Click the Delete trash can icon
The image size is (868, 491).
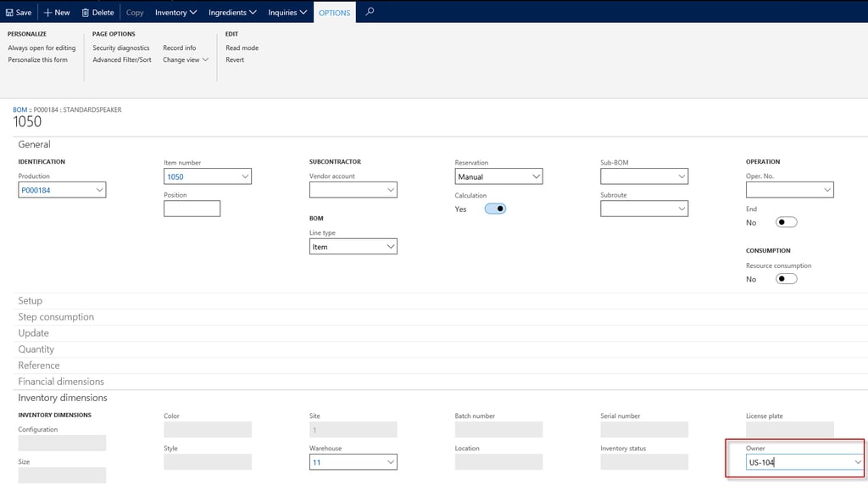pos(86,12)
